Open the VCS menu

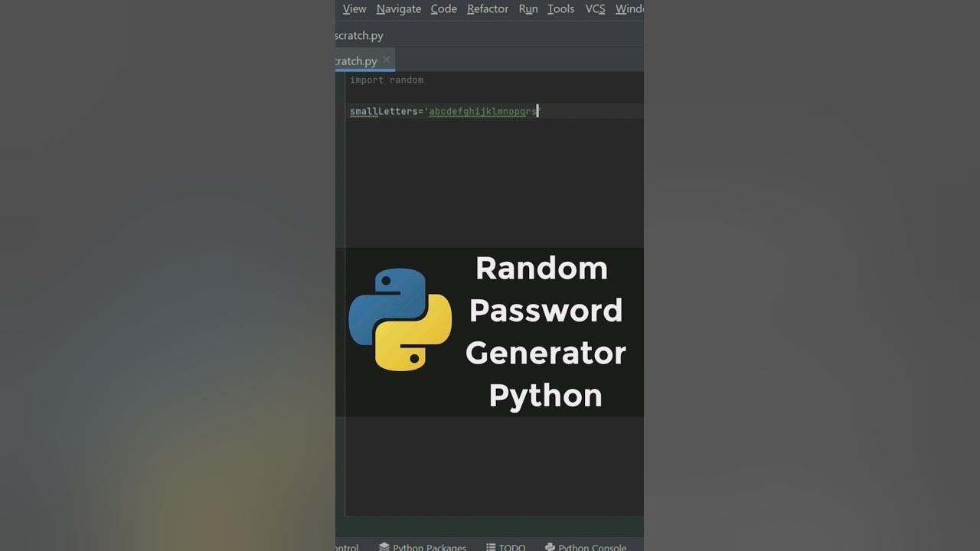coord(595,9)
